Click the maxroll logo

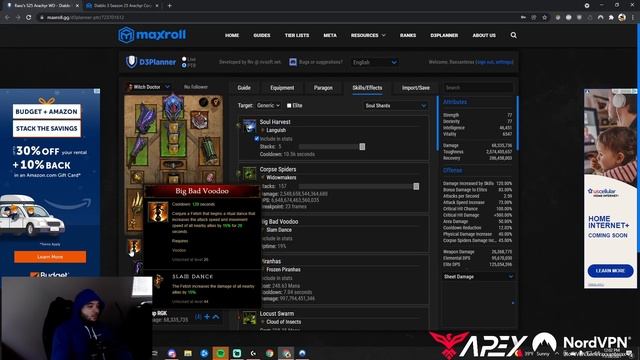click(152, 35)
